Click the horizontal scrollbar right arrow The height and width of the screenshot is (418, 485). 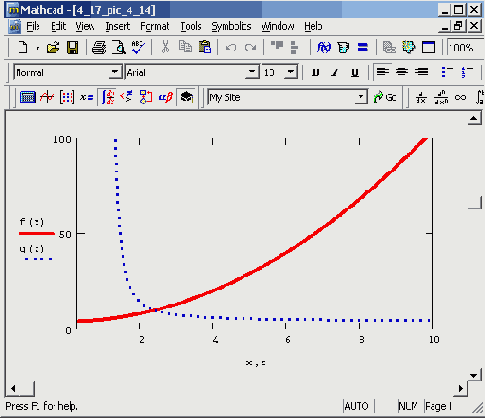[461, 388]
